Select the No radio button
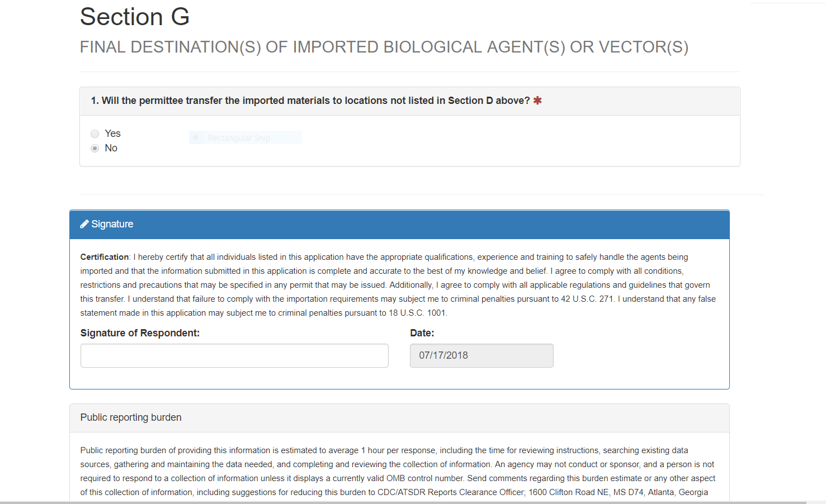 pos(95,148)
